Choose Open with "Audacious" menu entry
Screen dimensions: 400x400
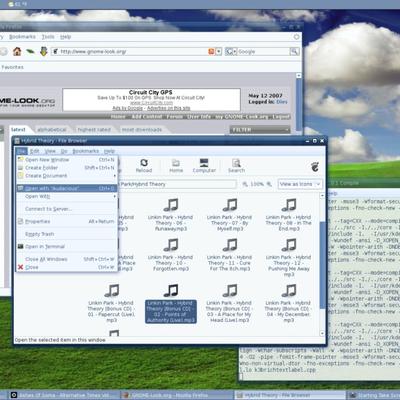tap(67, 188)
